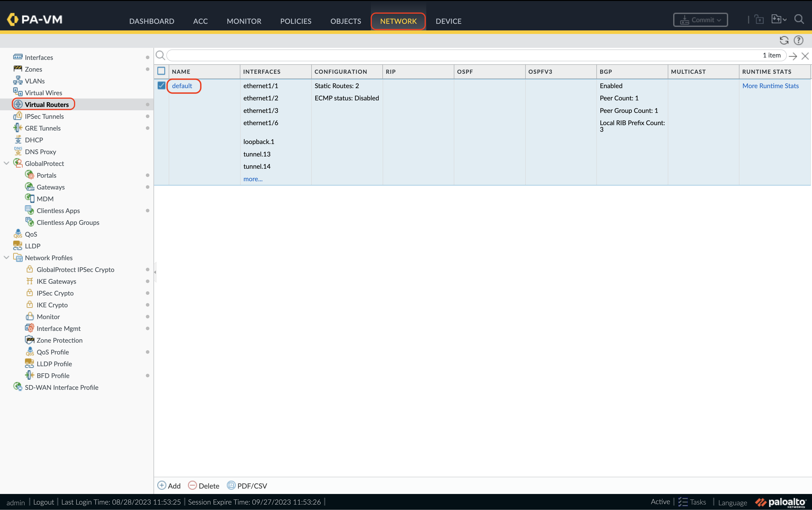Viewport: 812px width, 510px height.
Task: Select IKE Gateways in the sidebar
Action: pyautogui.click(x=56, y=281)
